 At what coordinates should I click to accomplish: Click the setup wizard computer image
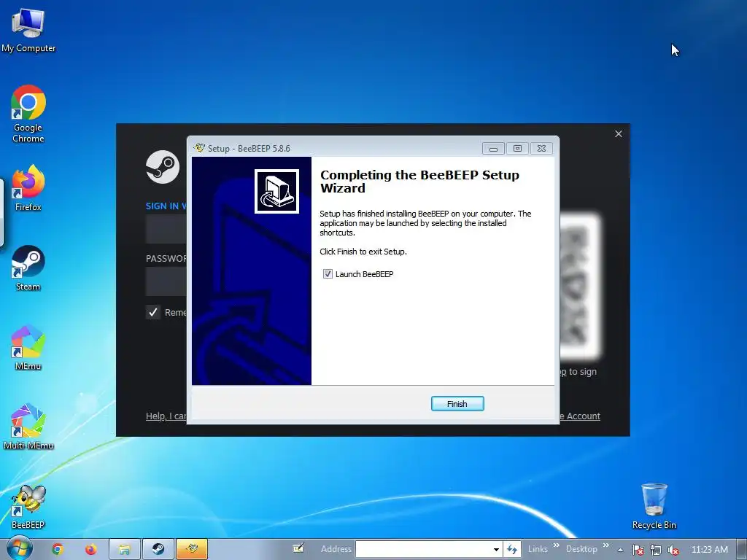276,191
